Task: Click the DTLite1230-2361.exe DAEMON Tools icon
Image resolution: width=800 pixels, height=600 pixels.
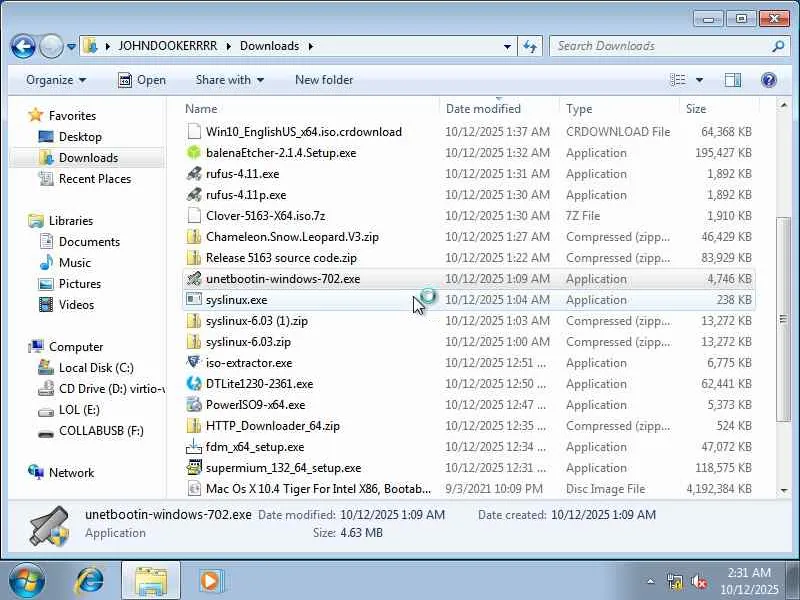Action: coord(194,384)
